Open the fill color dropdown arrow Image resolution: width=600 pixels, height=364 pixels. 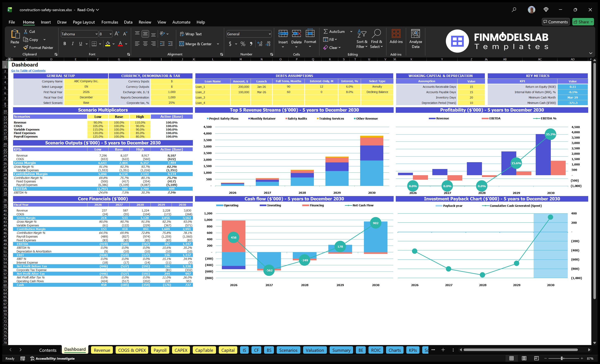[x=114, y=44]
